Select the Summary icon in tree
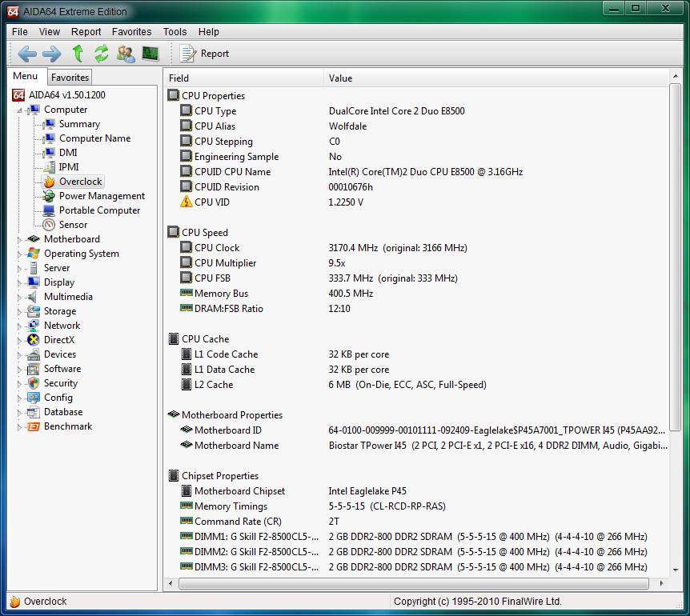Screen dimensions: 690x616 pos(49,124)
